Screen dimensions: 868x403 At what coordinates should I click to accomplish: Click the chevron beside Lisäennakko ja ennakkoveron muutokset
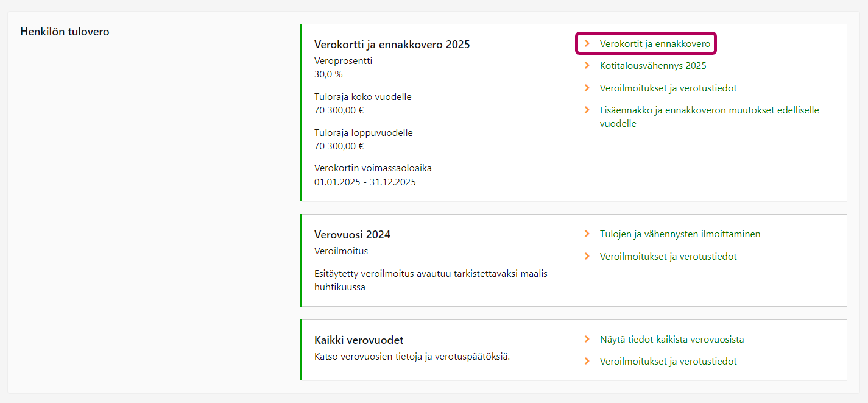[587, 110]
